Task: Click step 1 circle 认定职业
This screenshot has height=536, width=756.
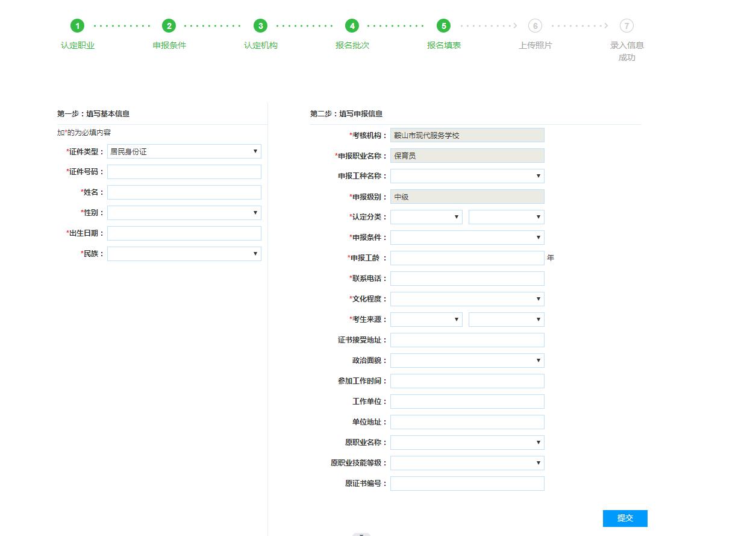Action: (77, 26)
